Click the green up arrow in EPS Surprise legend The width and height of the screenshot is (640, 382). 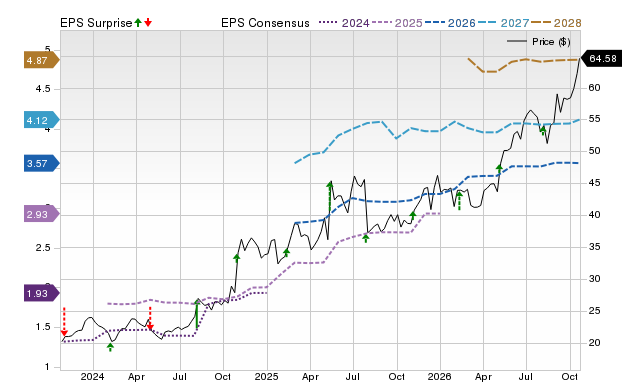click(138, 22)
